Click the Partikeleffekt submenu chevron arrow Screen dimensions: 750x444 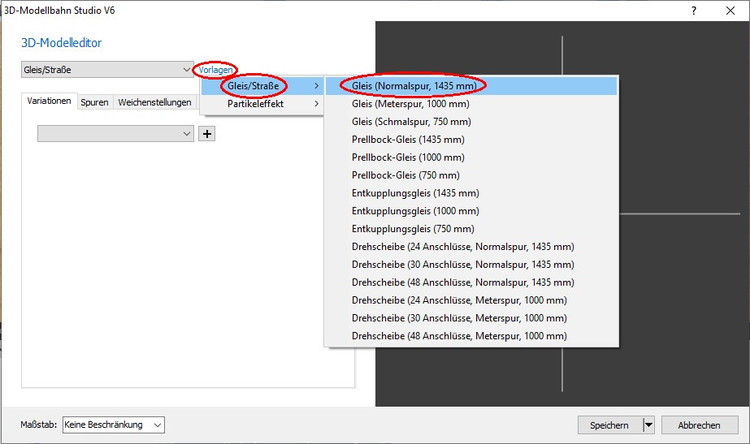(x=316, y=104)
